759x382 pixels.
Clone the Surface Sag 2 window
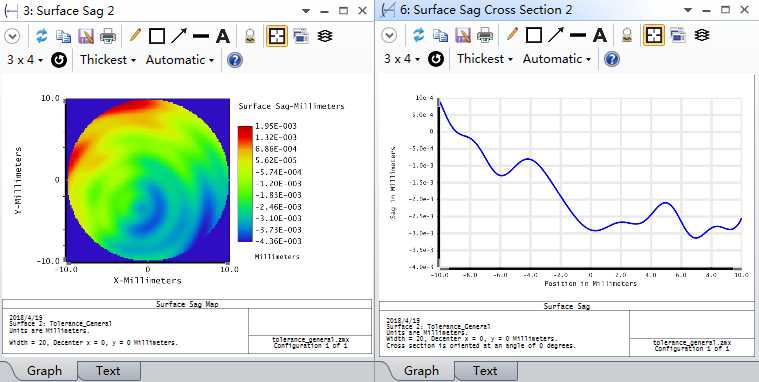tap(301, 36)
